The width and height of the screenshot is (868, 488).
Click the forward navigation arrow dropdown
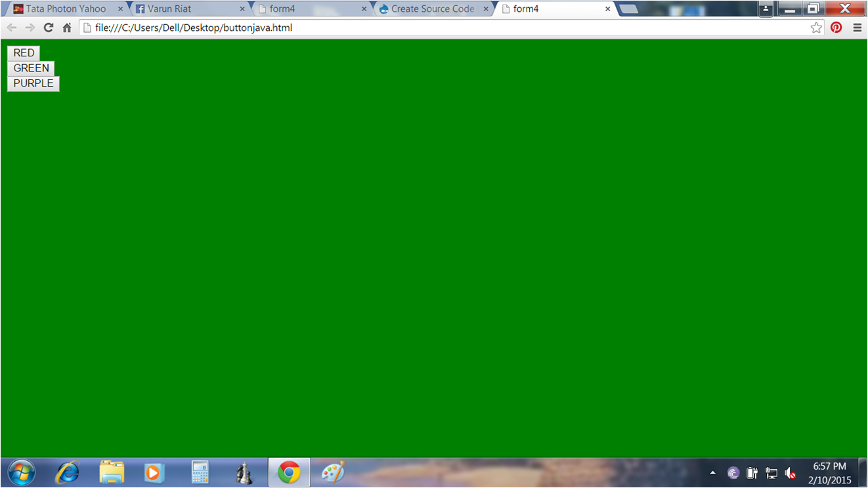click(30, 28)
